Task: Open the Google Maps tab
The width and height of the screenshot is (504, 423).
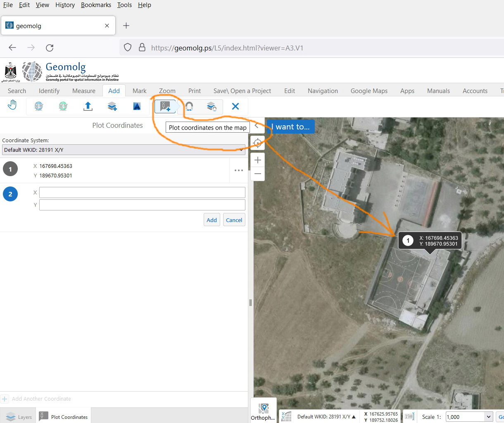Action: pos(369,91)
